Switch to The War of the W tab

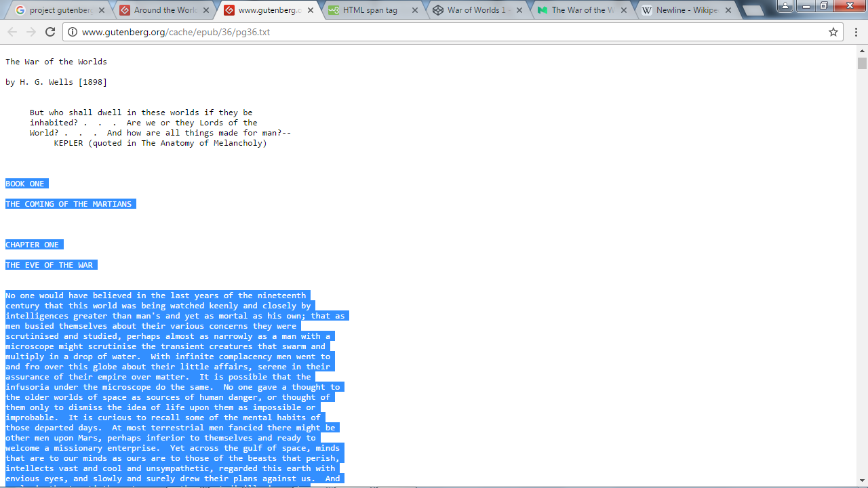[x=582, y=10]
